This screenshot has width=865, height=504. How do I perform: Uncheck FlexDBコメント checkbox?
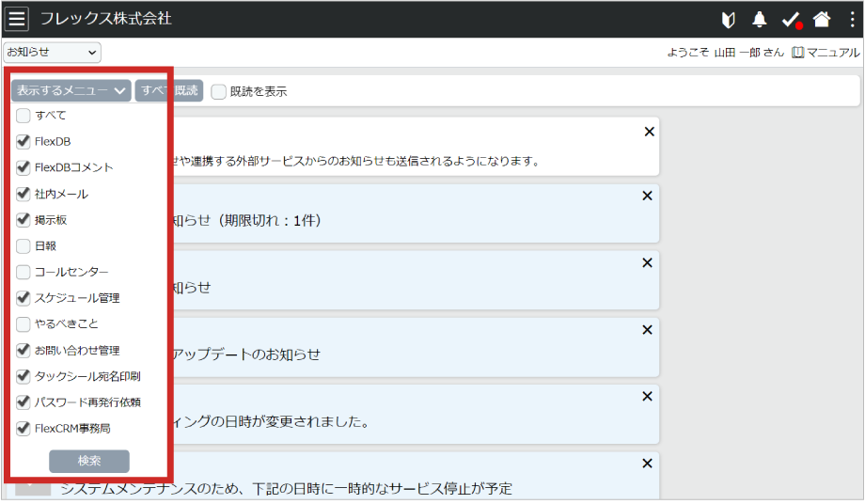[24, 167]
